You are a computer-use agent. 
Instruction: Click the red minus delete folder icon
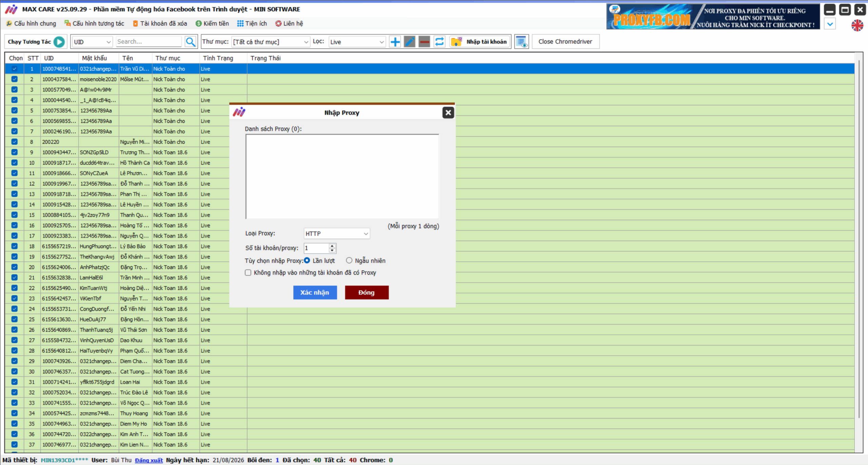[x=424, y=42]
